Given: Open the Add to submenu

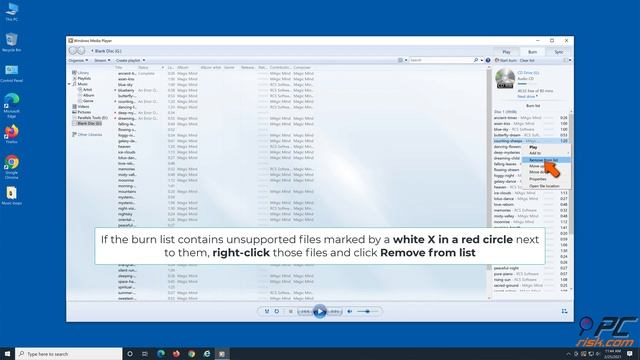Looking at the screenshot, I should (x=546, y=153).
